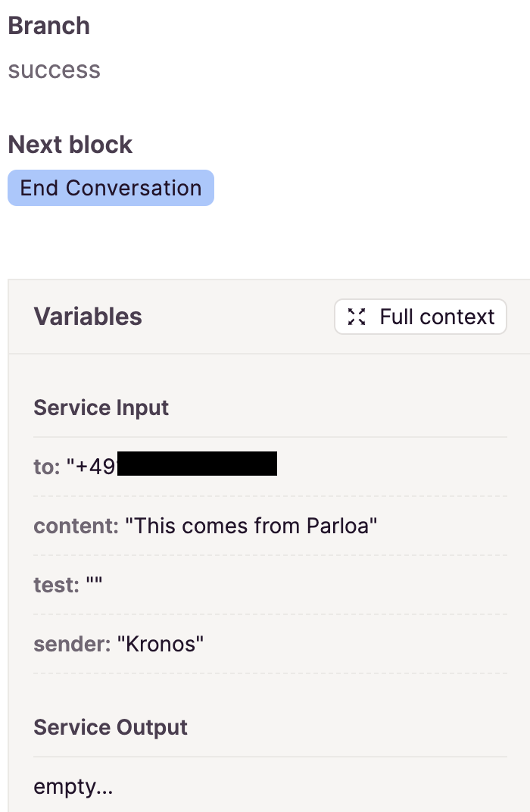Screen dimensions: 530x812
Task: Select the "empty..." service output text
Action: (x=73, y=786)
